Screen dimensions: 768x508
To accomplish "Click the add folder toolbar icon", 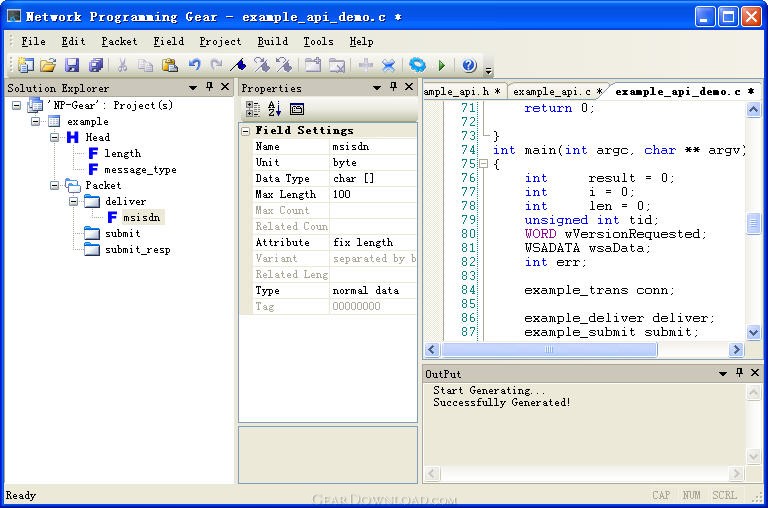I will (x=312, y=65).
